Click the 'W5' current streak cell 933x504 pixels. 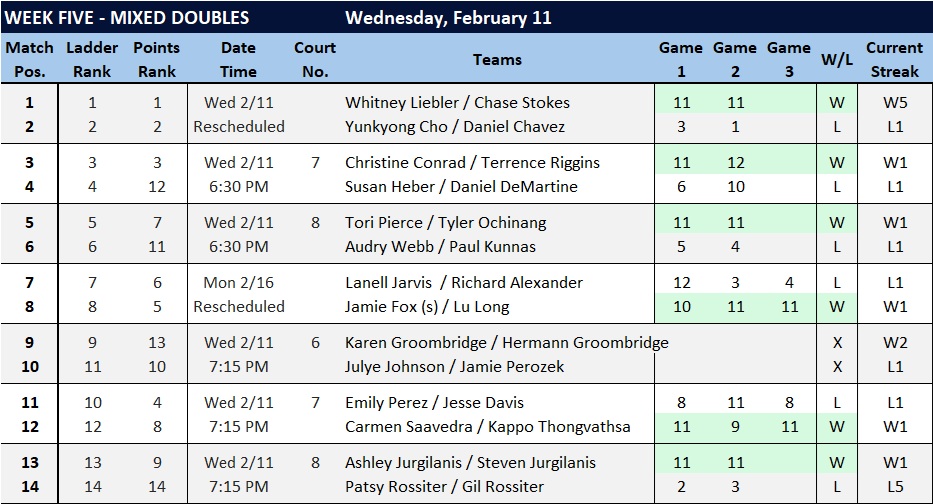click(x=896, y=102)
